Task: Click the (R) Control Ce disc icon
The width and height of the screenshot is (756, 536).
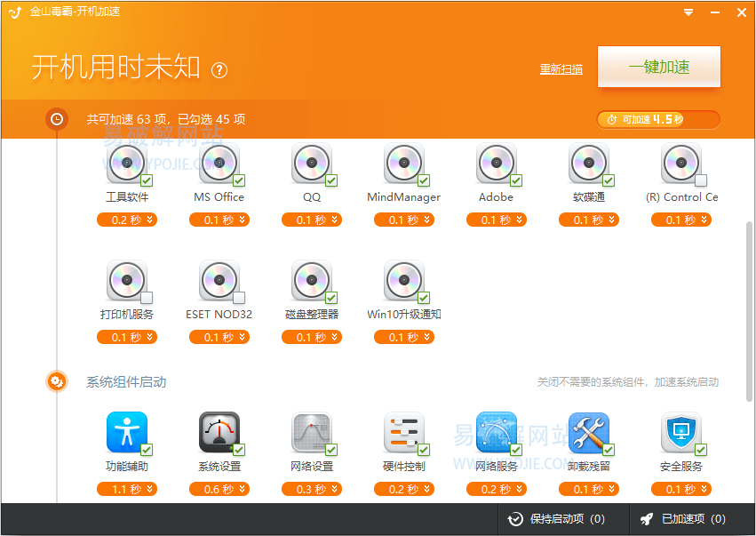Action: [x=681, y=163]
